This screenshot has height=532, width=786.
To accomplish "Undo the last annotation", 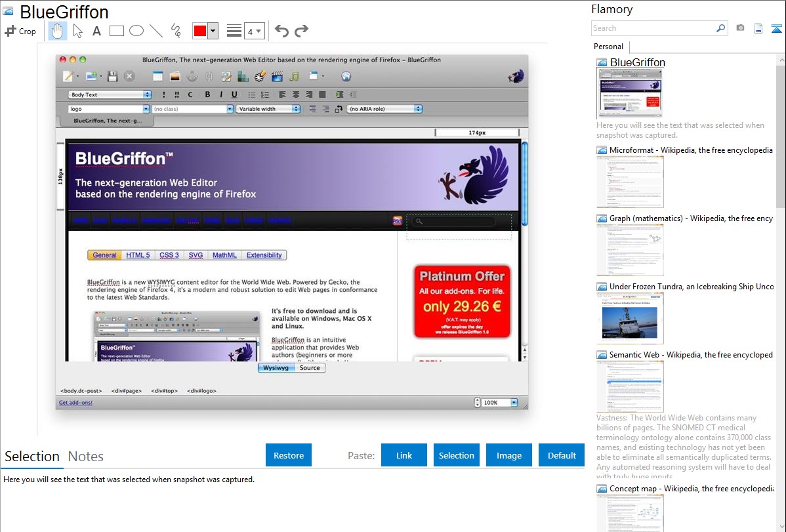I will point(281,31).
